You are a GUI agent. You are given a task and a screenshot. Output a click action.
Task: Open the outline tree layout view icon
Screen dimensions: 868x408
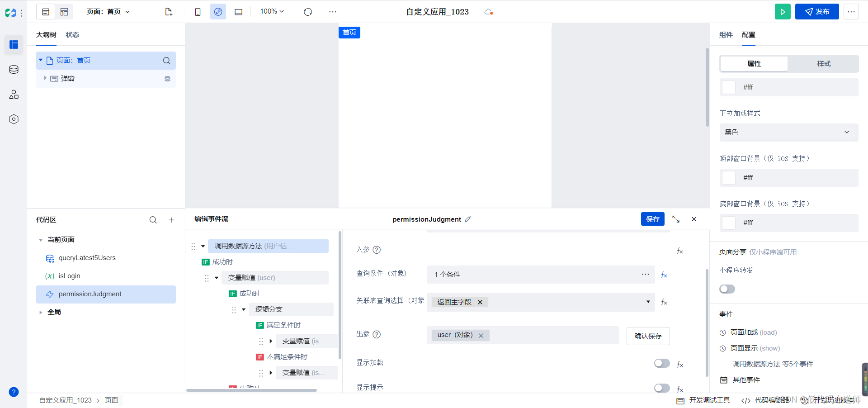[x=46, y=12]
